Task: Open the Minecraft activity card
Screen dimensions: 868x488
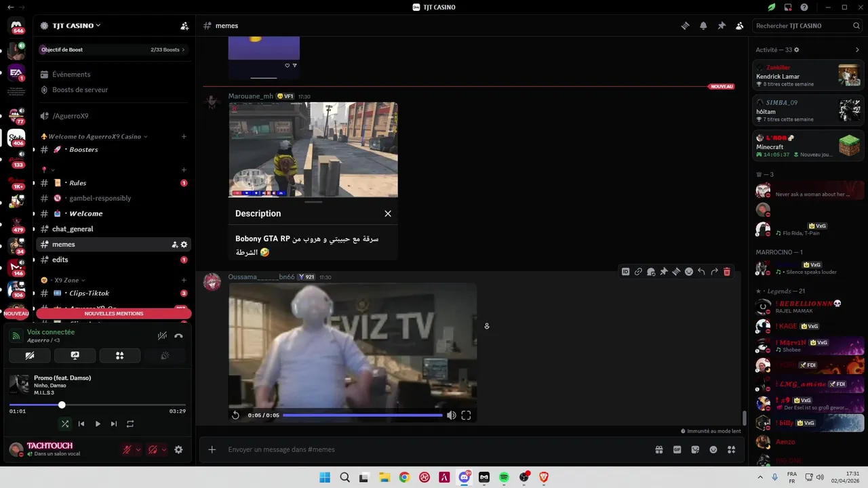Action: point(808,146)
